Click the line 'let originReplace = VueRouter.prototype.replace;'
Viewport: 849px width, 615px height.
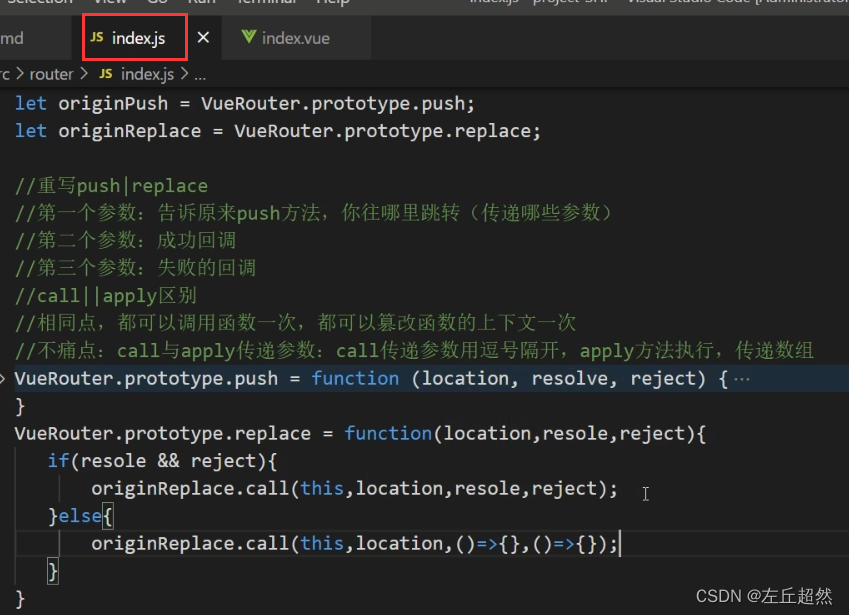coord(278,131)
